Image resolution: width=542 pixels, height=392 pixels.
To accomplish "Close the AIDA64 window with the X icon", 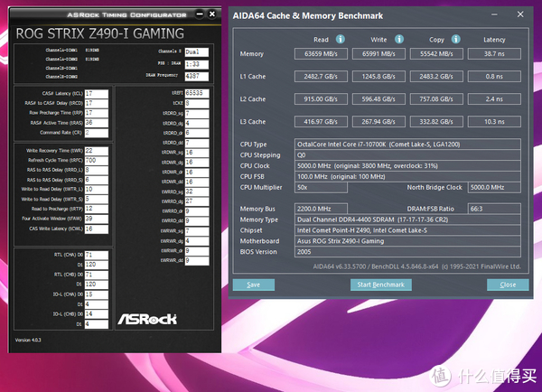I will point(520,14).
